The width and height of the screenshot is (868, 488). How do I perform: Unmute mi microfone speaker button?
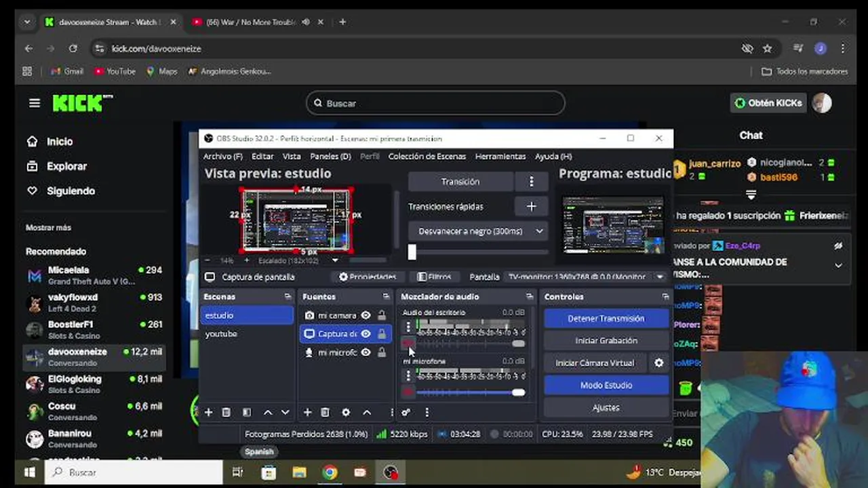pyautogui.click(x=408, y=392)
